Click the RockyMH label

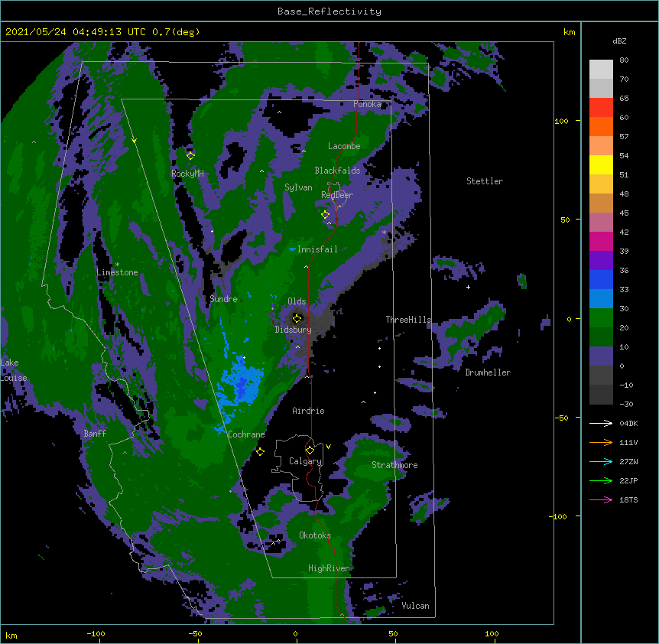pyautogui.click(x=187, y=174)
